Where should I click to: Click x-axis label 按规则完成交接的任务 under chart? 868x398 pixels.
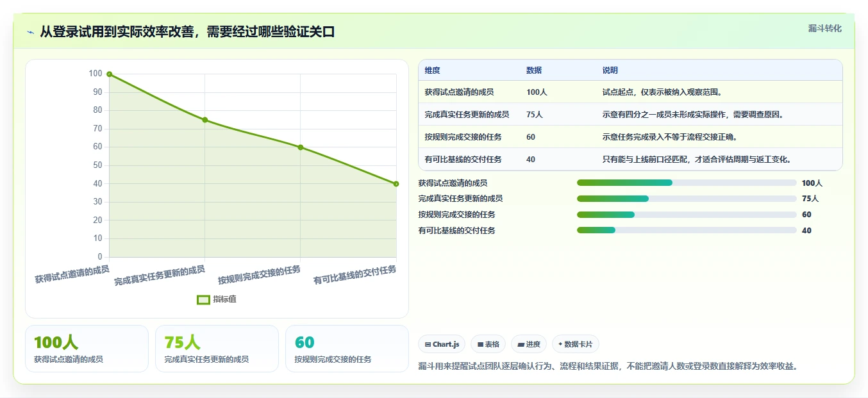point(259,275)
